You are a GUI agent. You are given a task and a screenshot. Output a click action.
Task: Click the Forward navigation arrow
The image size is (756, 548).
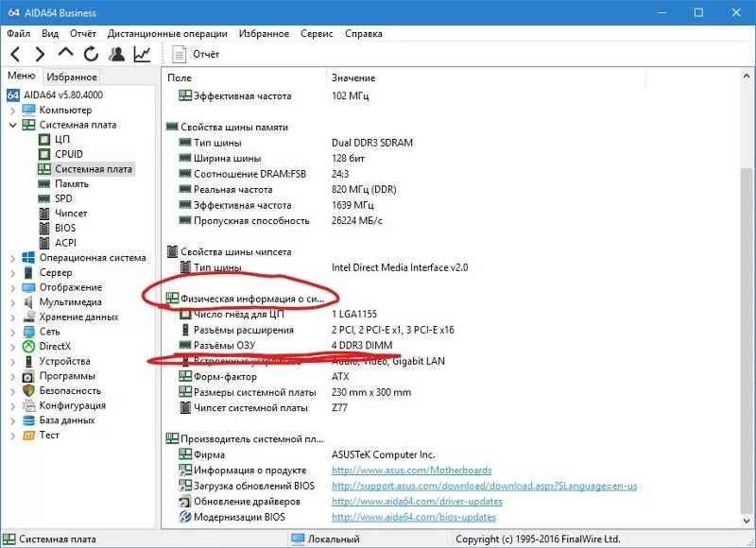click(x=40, y=54)
